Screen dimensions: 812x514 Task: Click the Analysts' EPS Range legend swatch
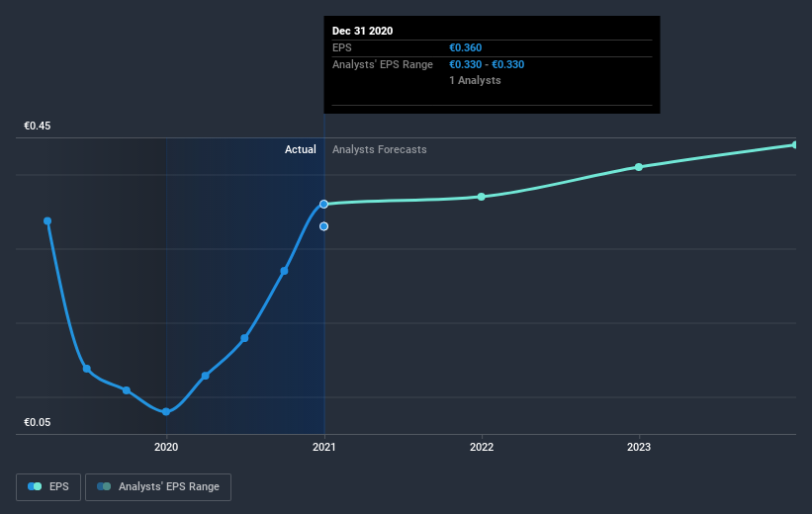(x=104, y=486)
